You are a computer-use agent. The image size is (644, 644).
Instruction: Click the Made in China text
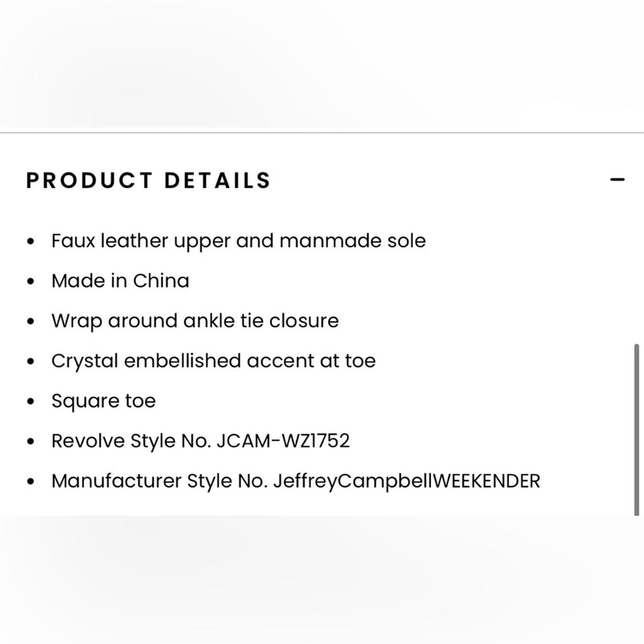120,281
